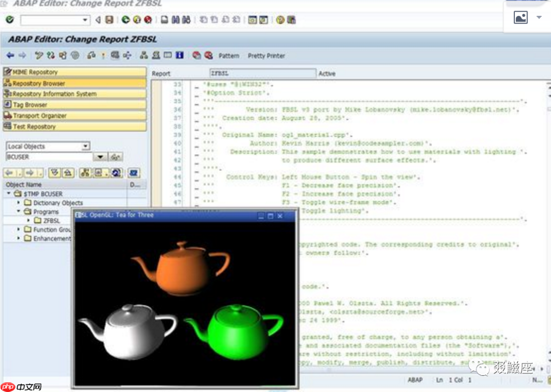The height and width of the screenshot is (392, 551).
Task: Open Help with the yellow question mark icon
Action: 280,20
